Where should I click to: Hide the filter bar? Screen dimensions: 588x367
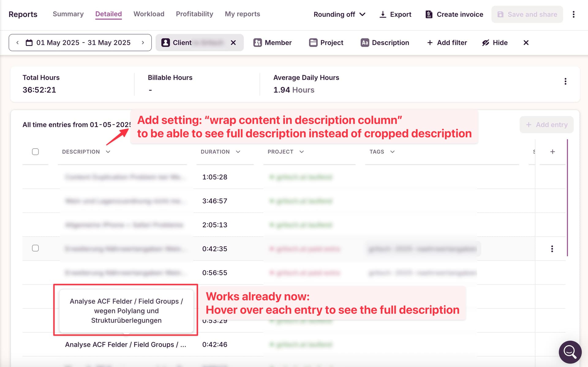pos(495,43)
